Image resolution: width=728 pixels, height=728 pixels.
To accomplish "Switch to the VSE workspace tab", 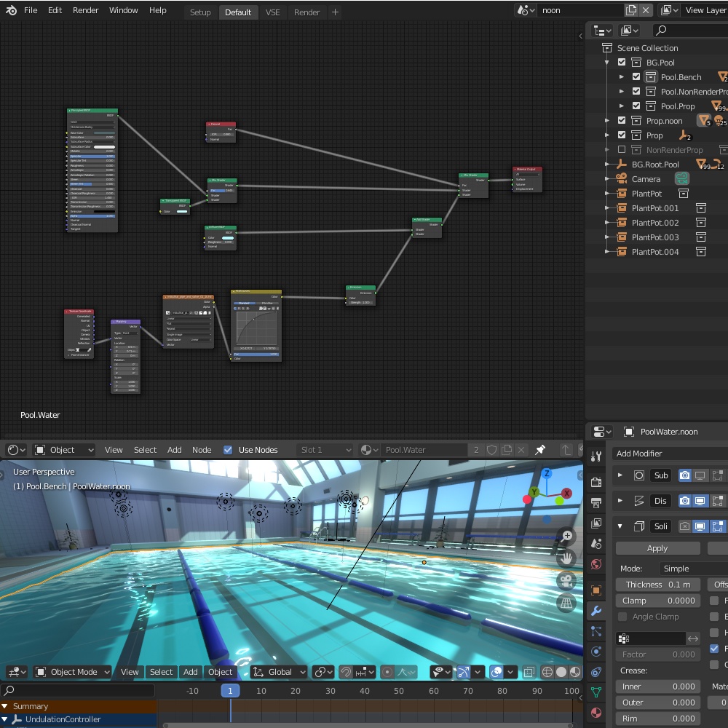I will (272, 12).
